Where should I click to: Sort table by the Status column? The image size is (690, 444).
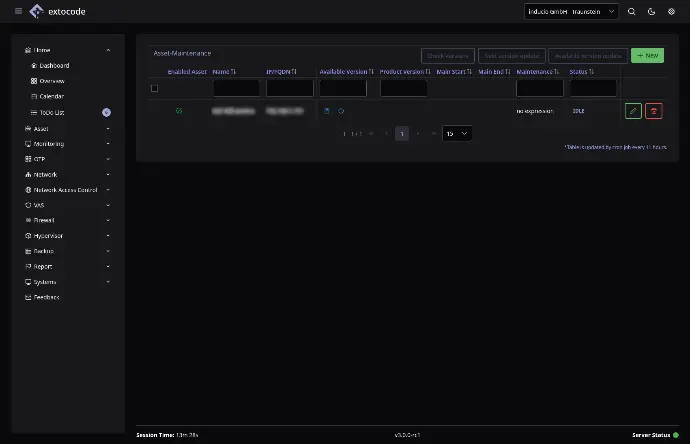[x=582, y=72]
